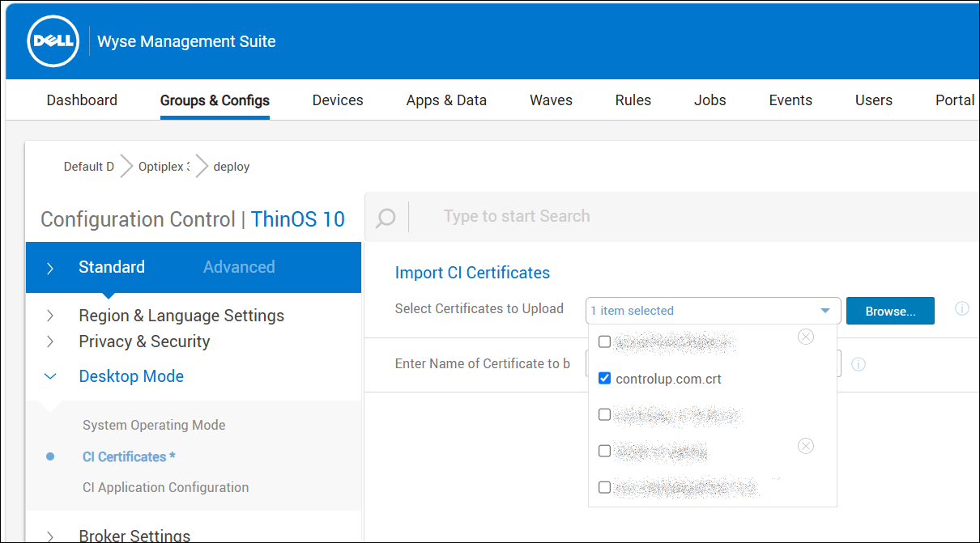Open the Dashboard tab
980x543 pixels.
82,100
